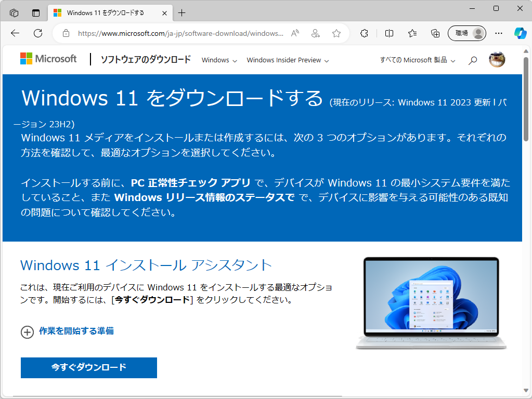Viewport: 532px width, 399px height.
Task: Open the Windows dropdown menu
Action: [219, 60]
